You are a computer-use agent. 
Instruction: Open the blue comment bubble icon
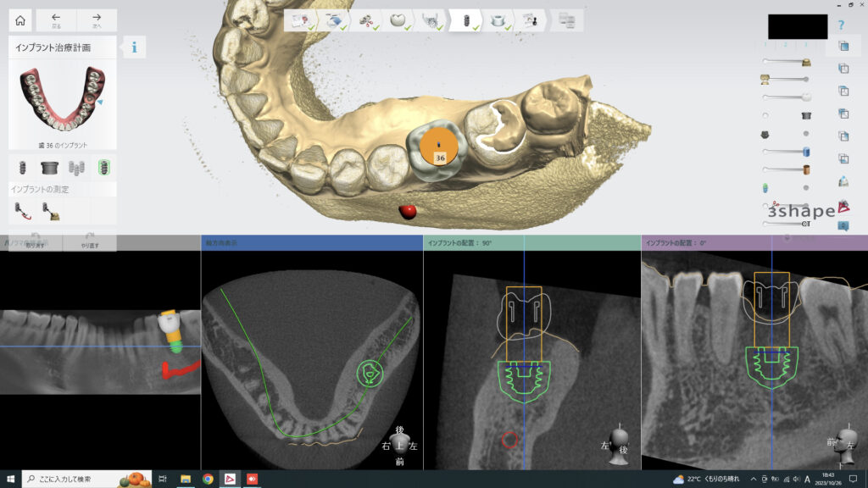pyautogui.click(x=843, y=225)
